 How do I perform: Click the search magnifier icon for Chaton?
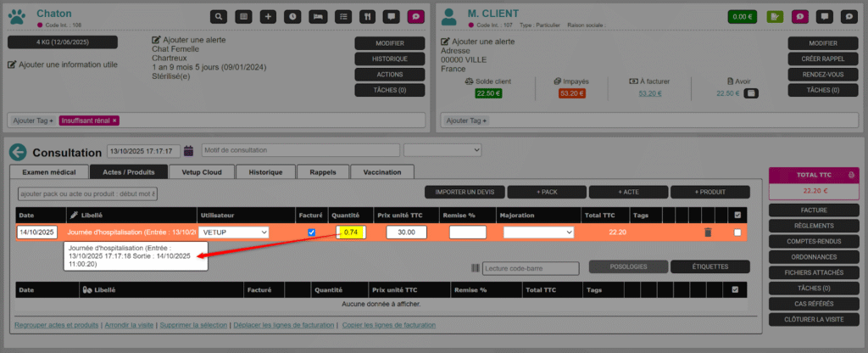tap(219, 16)
